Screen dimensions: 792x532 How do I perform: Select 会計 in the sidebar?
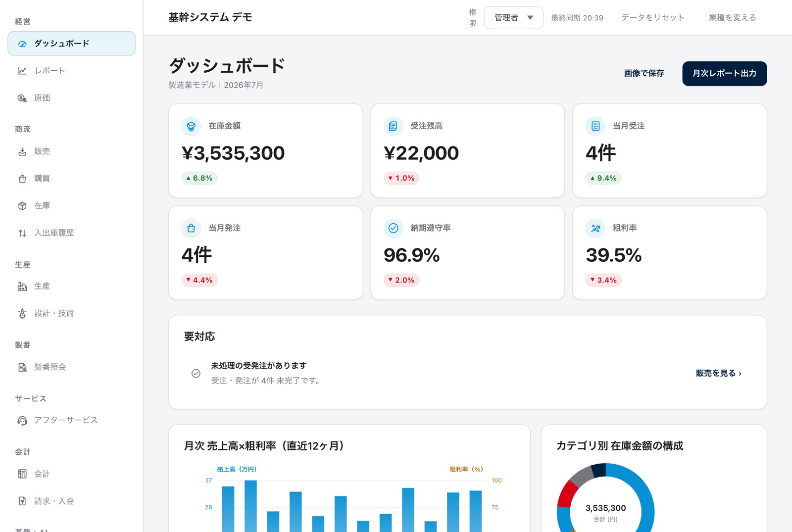pos(71,474)
